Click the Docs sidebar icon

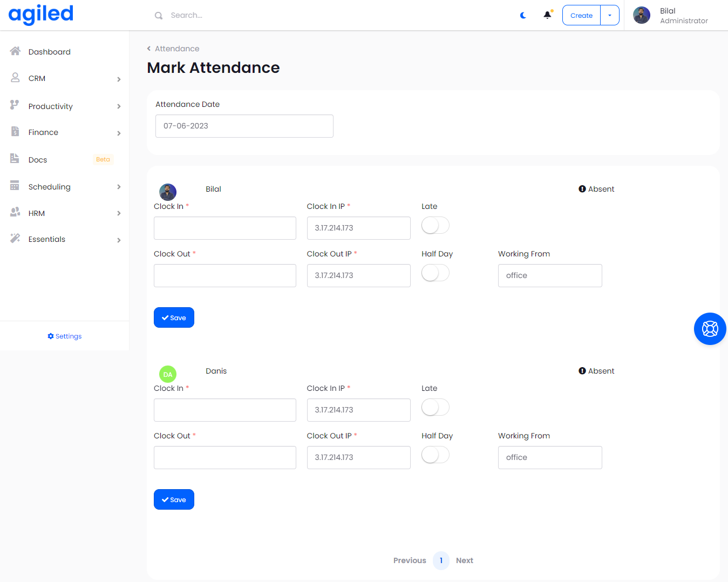tap(15, 159)
